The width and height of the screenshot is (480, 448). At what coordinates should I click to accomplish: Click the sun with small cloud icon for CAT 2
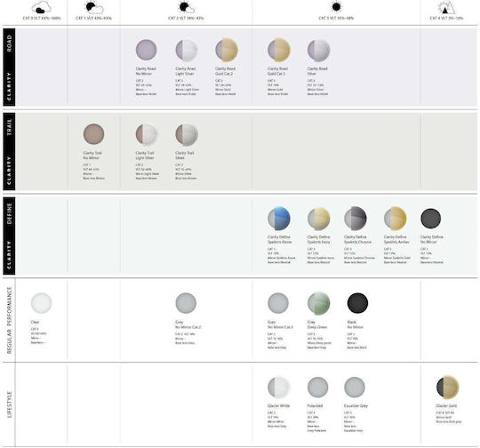[186, 8]
